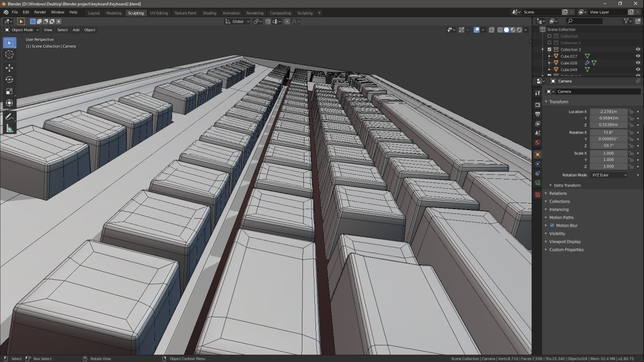Open the viewport Object menu

pyautogui.click(x=90, y=30)
